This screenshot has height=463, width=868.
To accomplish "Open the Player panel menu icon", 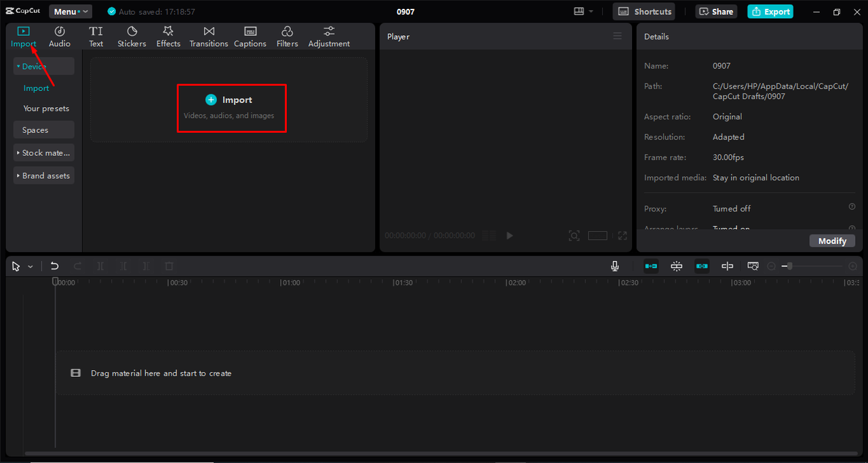I will coord(617,36).
